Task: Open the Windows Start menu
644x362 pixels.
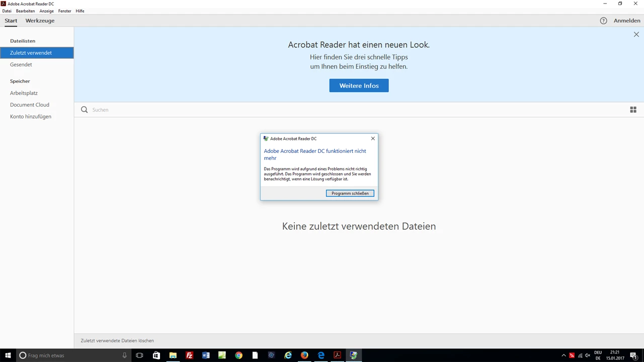Action: tap(8, 355)
